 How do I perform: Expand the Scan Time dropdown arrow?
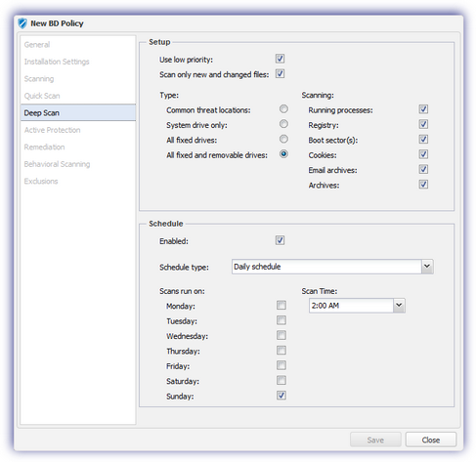399,306
